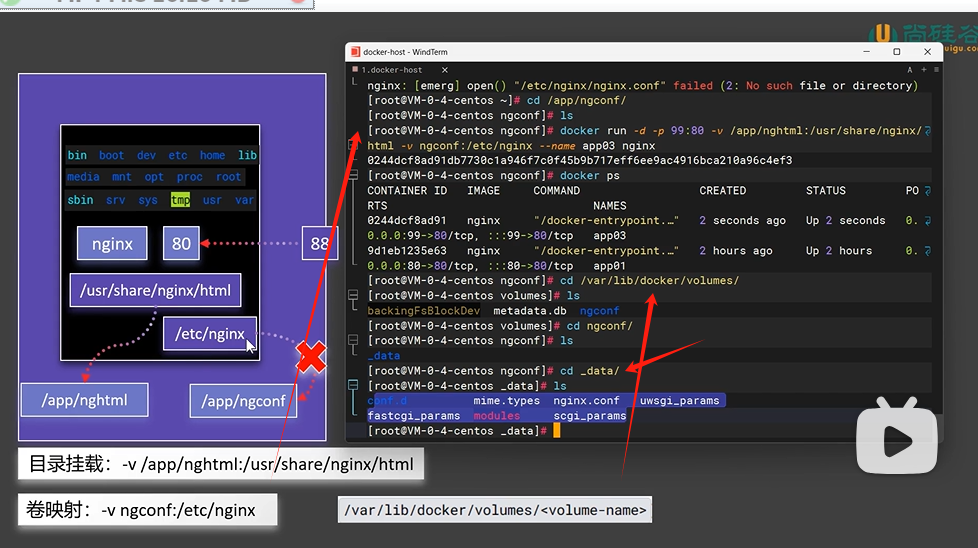This screenshot has width=978, height=548.
Task: Click the 'A' font icon in tab bar
Action: tap(909, 70)
